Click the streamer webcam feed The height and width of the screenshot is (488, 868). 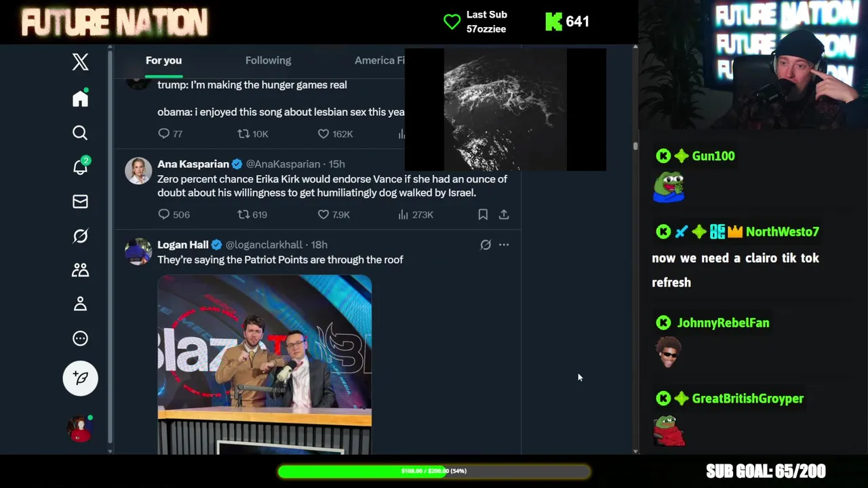(x=753, y=64)
